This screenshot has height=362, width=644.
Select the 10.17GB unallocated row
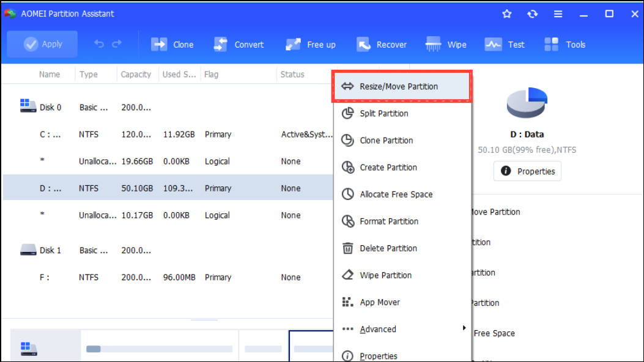[168, 215]
